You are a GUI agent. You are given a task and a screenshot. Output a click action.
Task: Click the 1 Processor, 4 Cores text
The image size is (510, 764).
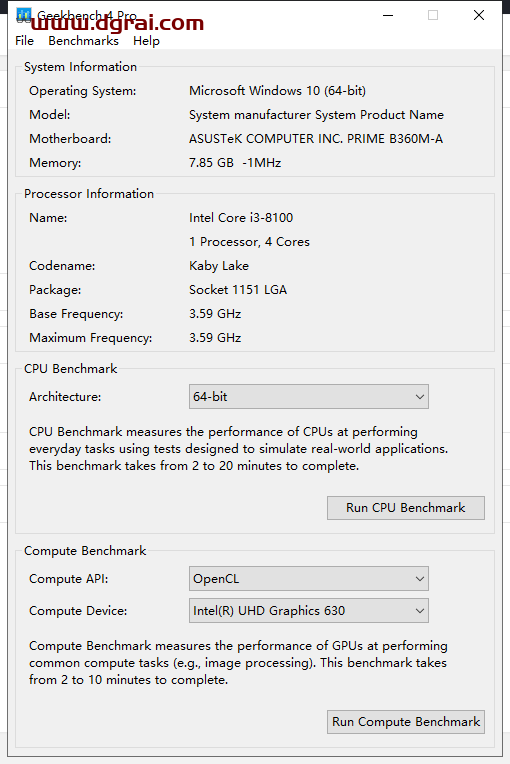click(x=249, y=242)
